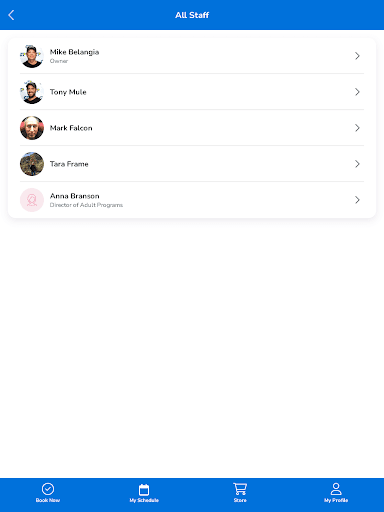Open the My Profile person icon
The image size is (384, 512).
click(336, 489)
